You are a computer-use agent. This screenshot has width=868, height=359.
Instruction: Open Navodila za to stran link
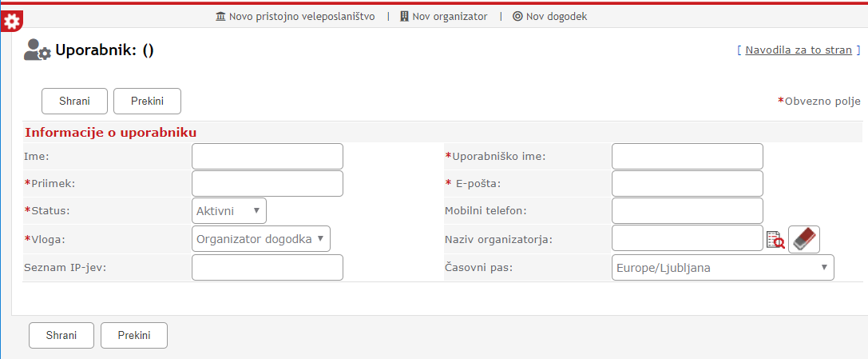[x=799, y=50]
